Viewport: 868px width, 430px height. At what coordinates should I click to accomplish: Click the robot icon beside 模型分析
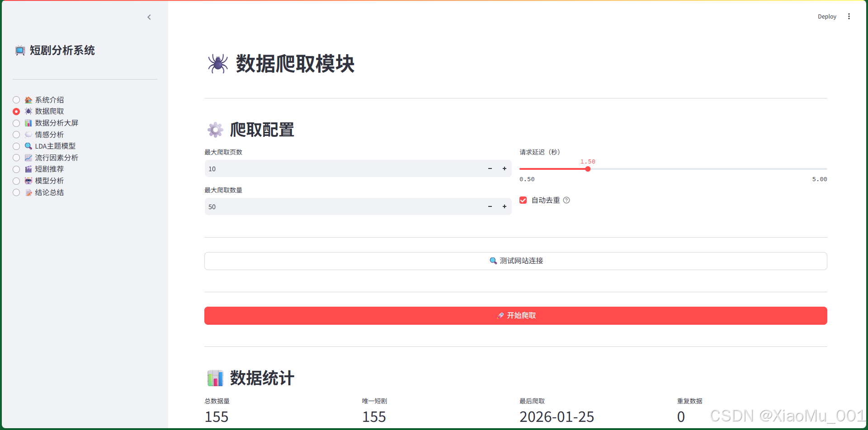[x=28, y=181]
